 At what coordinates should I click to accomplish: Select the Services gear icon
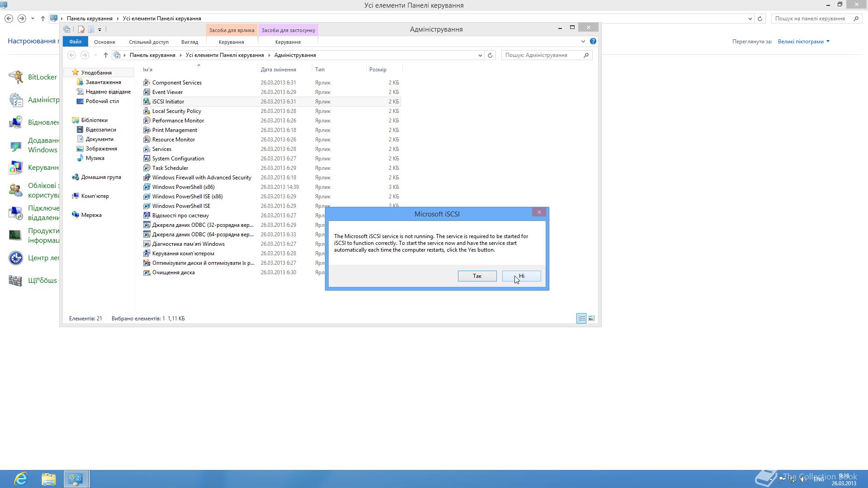(146, 149)
